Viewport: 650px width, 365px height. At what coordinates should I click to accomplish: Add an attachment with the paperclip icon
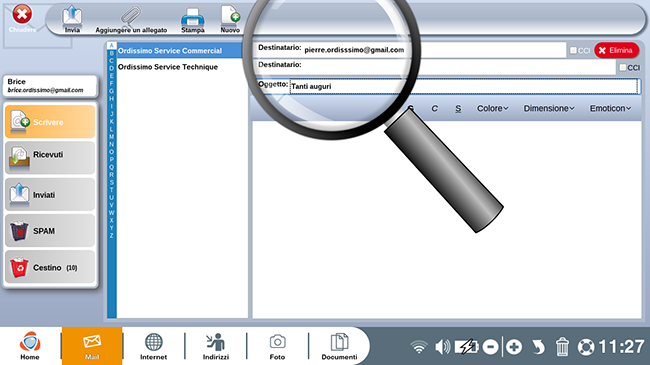click(x=131, y=19)
